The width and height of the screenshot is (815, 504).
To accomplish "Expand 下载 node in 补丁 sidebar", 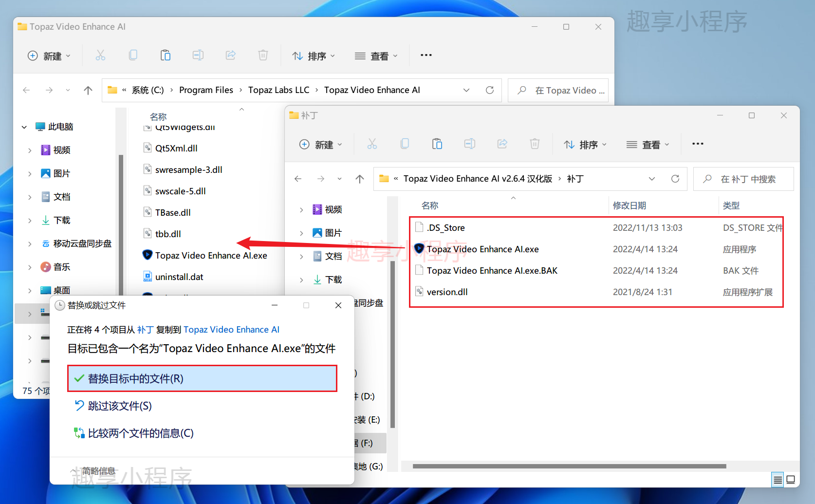I will coord(301,280).
